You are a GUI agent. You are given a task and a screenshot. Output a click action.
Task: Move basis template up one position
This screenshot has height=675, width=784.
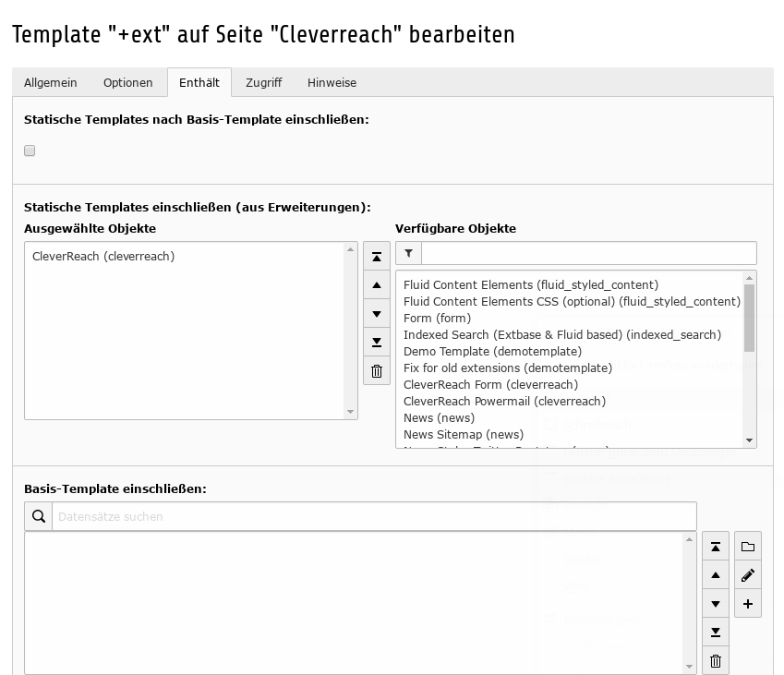(716, 575)
